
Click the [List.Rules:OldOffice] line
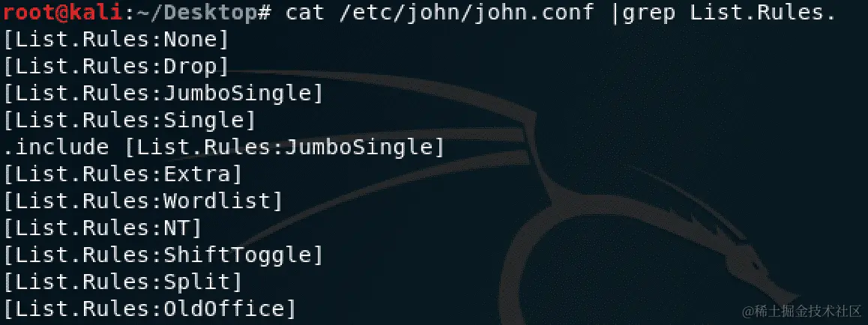coord(149,309)
